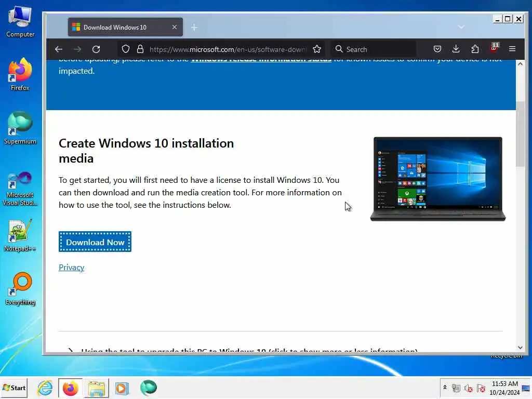Minimize the Firefox window

[x=497, y=19]
